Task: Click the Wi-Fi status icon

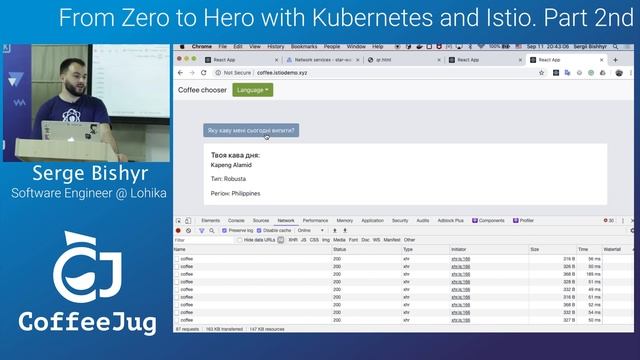Action: (481, 47)
